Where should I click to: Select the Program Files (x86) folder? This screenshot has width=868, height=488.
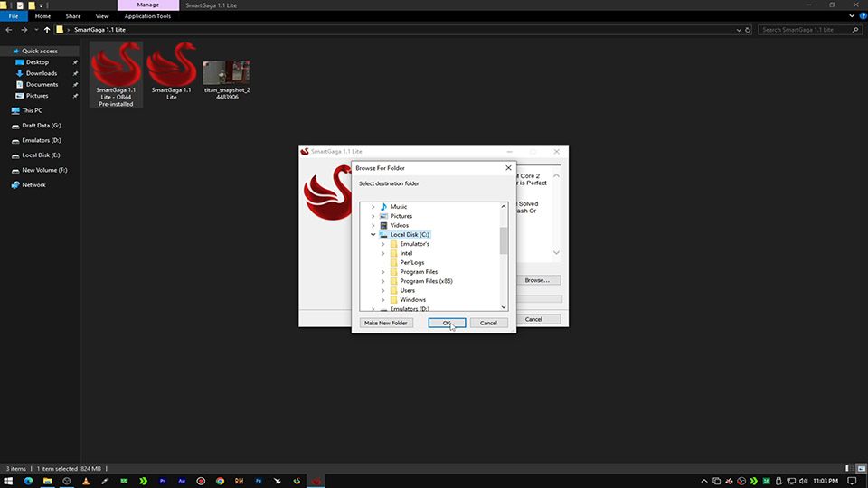point(426,281)
